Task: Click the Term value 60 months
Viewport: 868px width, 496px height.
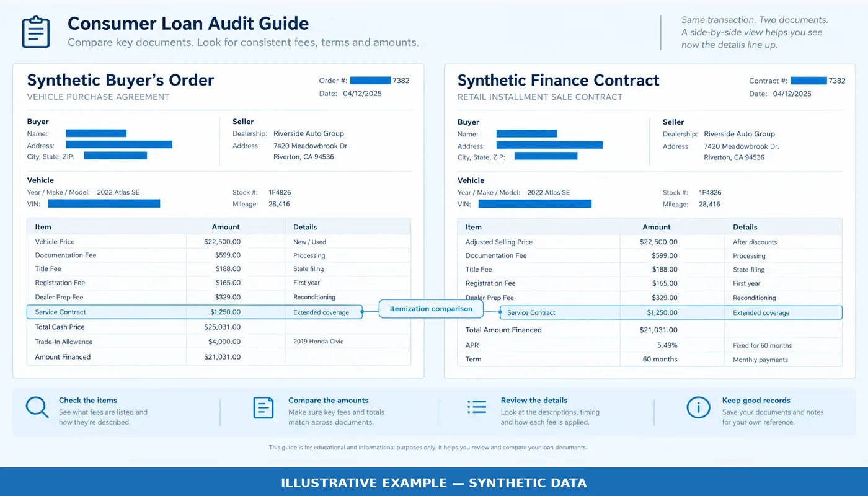Action: tap(660, 359)
